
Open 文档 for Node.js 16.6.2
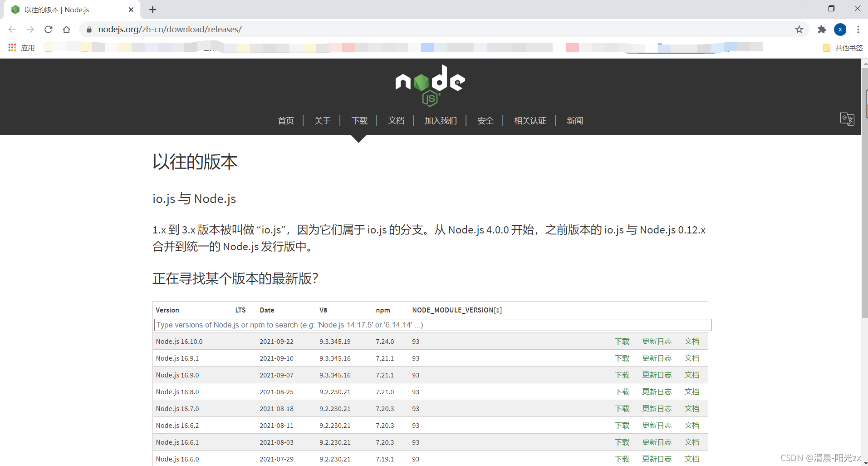coord(692,426)
